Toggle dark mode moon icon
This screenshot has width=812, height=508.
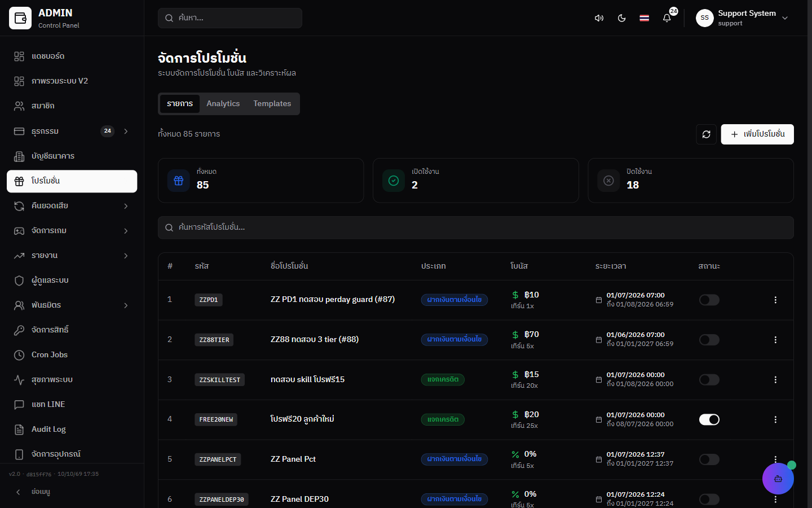pyautogui.click(x=621, y=18)
